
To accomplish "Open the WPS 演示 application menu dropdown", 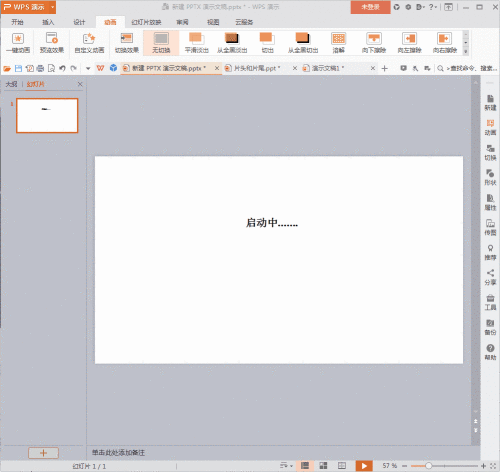I will click(52, 7).
